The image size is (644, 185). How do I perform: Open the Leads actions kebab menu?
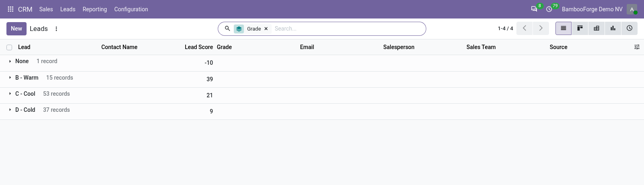(56, 29)
